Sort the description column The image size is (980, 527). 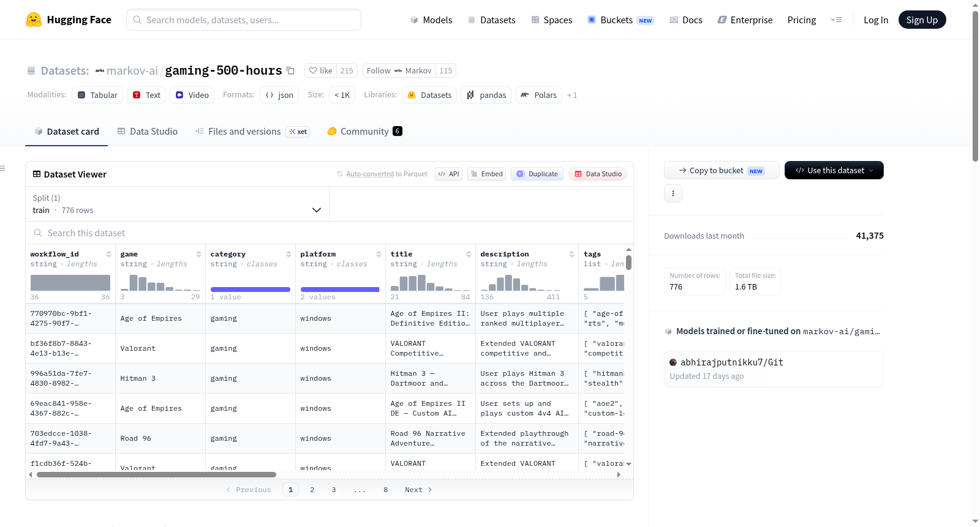[571, 254]
